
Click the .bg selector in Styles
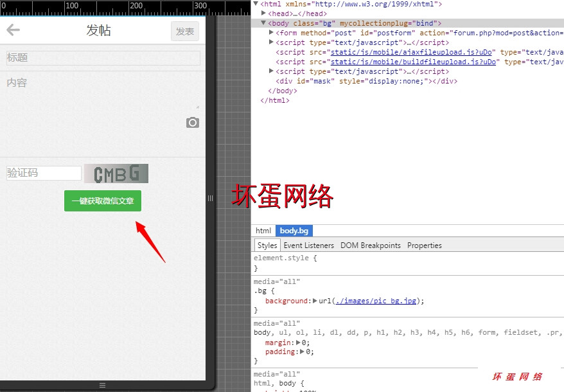click(260, 291)
